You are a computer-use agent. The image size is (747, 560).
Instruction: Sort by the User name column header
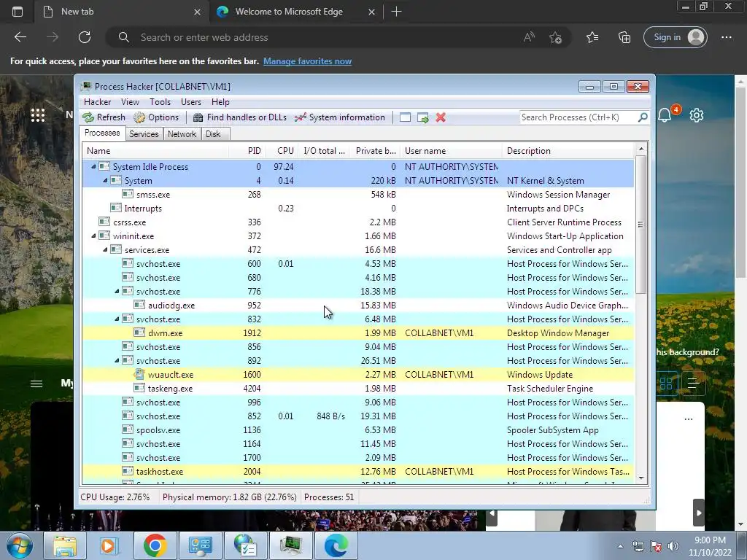tap(451, 151)
